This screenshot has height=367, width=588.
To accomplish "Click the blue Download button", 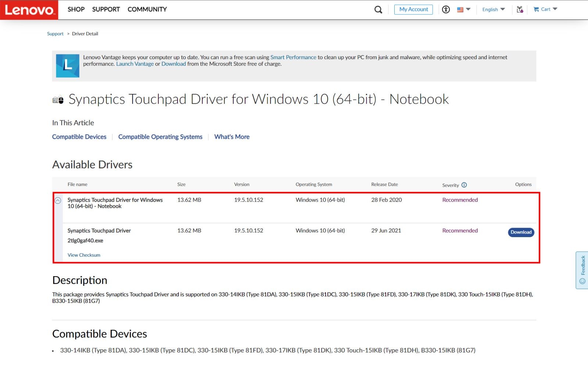I will click(521, 232).
